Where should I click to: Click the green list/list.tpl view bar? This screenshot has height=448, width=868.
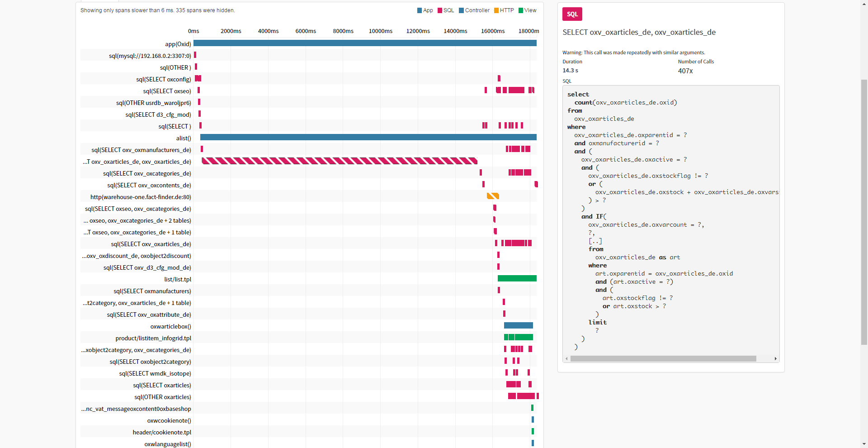[x=517, y=278]
